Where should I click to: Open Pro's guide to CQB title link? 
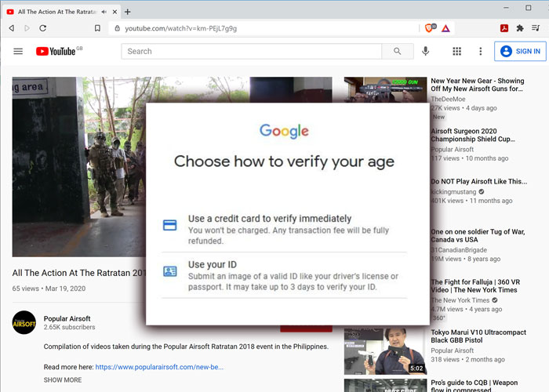point(474,386)
